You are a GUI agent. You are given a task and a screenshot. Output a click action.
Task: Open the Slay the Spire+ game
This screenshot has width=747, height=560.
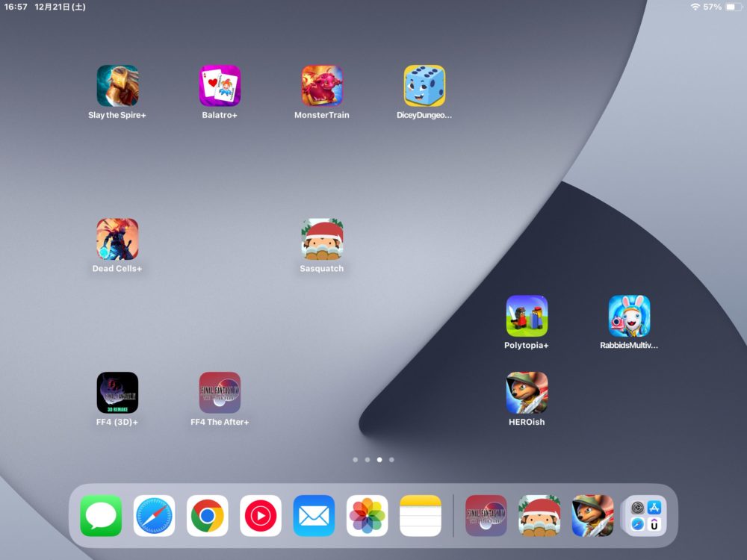117,86
